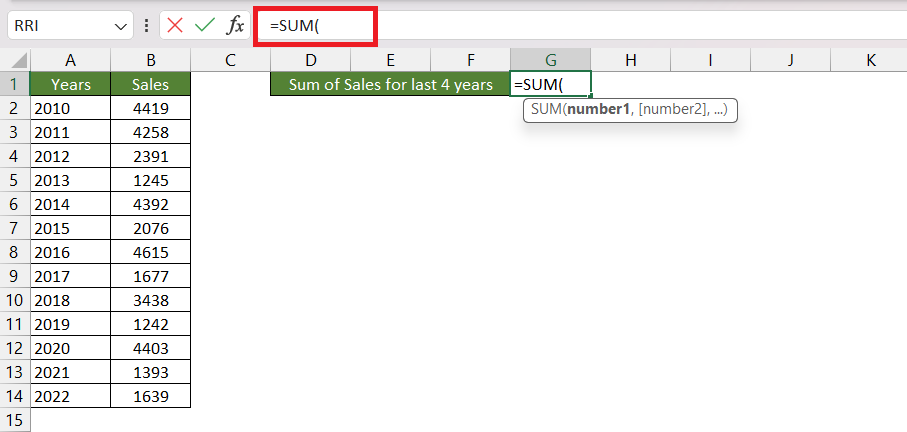Open Insert Function dialog via fx icon

(x=235, y=25)
